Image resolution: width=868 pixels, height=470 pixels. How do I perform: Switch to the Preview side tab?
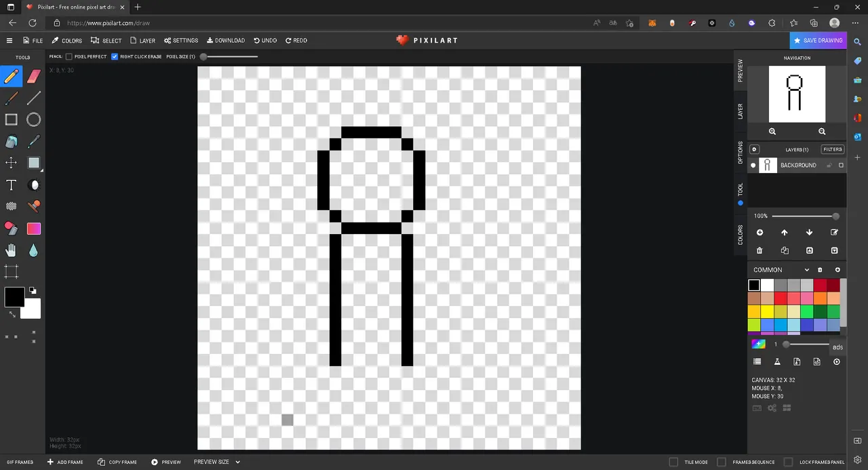[x=741, y=71]
